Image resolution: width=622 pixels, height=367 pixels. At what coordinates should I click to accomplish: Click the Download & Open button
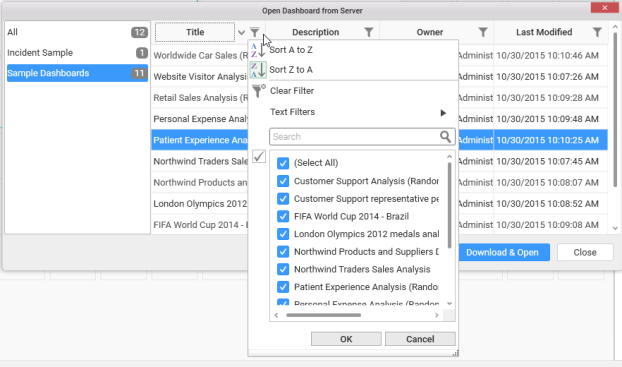502,252
